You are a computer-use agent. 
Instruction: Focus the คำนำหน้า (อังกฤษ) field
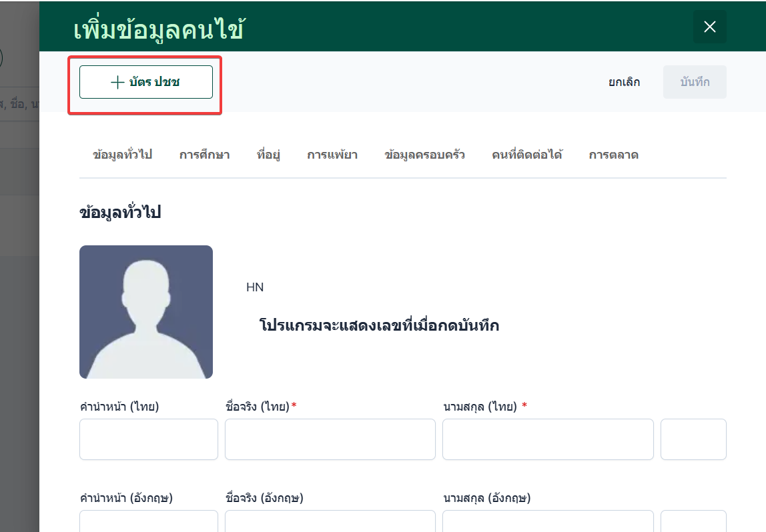(149, 521)
